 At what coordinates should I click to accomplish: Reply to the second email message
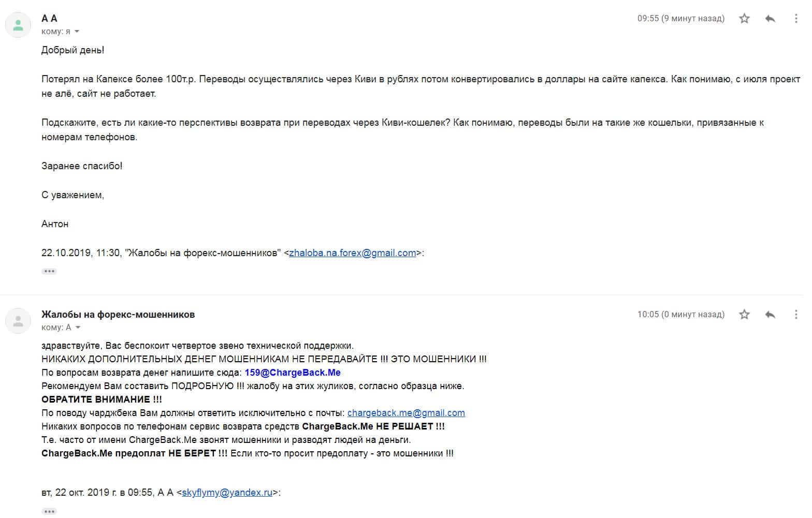pyautogui.click(x=770, y=315)
